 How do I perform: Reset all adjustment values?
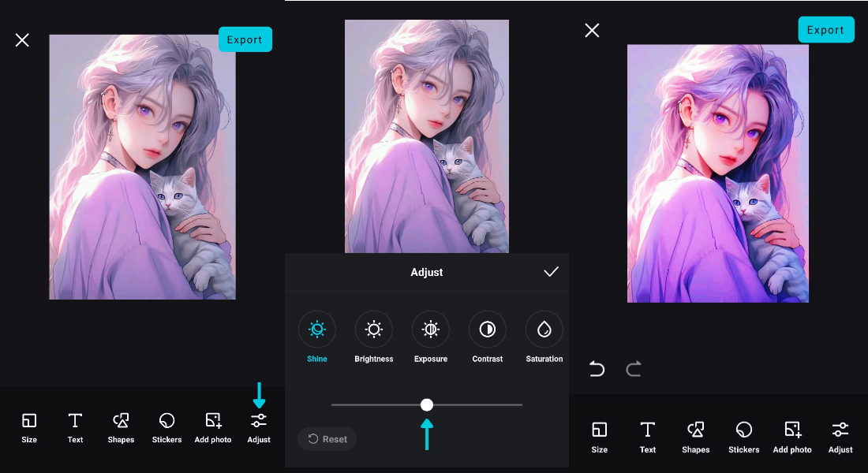(x=327, y=439)
